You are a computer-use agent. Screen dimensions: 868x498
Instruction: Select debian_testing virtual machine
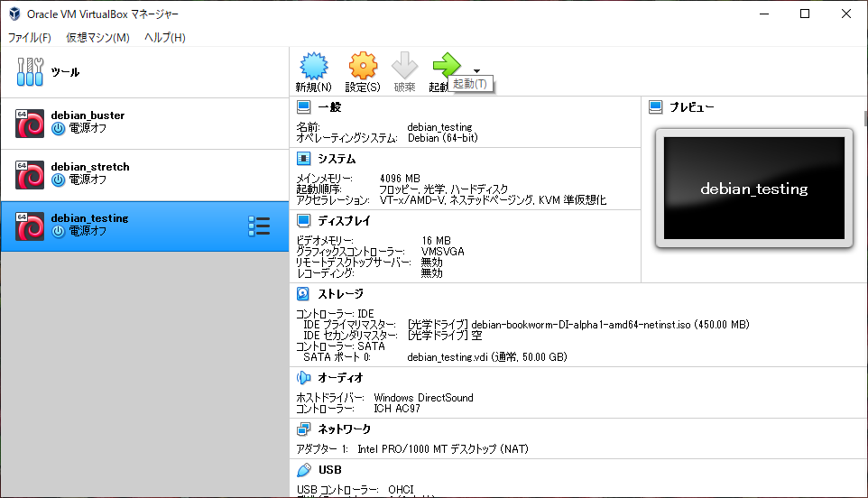[x=144, y=226]
